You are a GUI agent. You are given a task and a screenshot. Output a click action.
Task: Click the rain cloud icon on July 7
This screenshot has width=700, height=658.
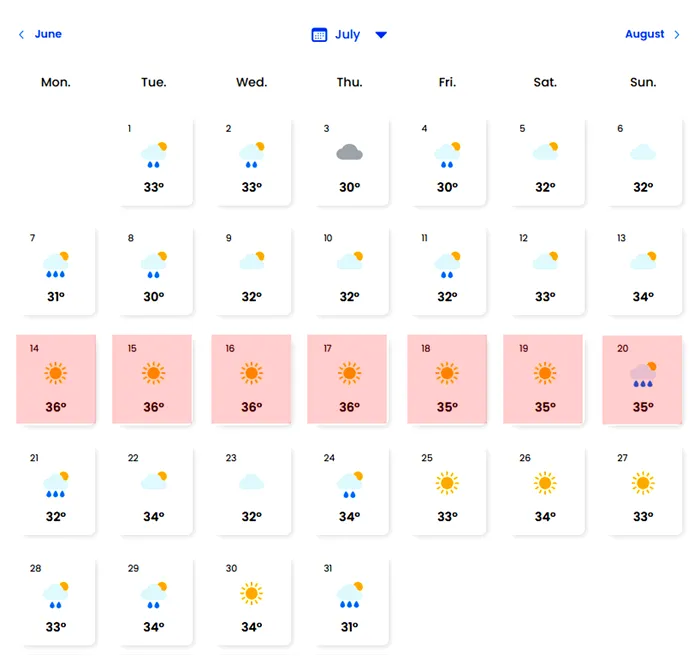[56, 264]
